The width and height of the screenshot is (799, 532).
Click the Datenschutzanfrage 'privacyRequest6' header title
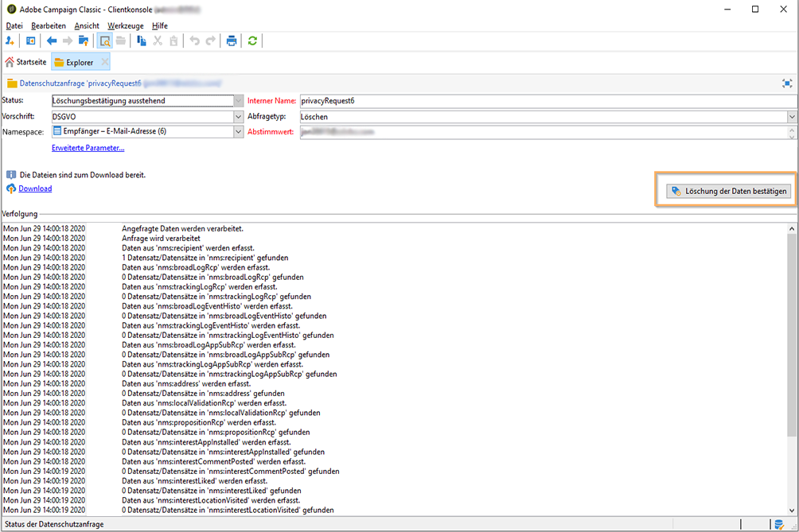80,83
